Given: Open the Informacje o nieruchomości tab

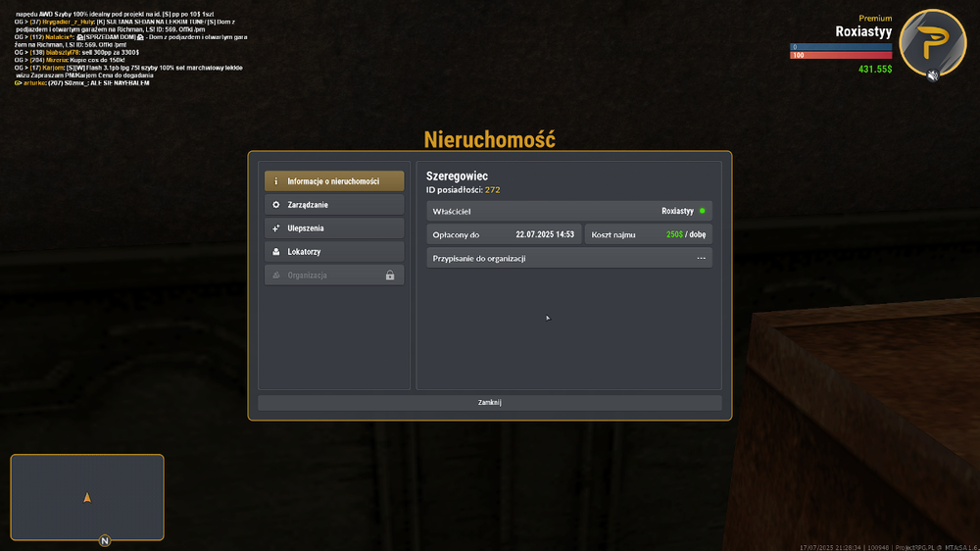Looking at the screenshot, I should [x=334, y=181].
